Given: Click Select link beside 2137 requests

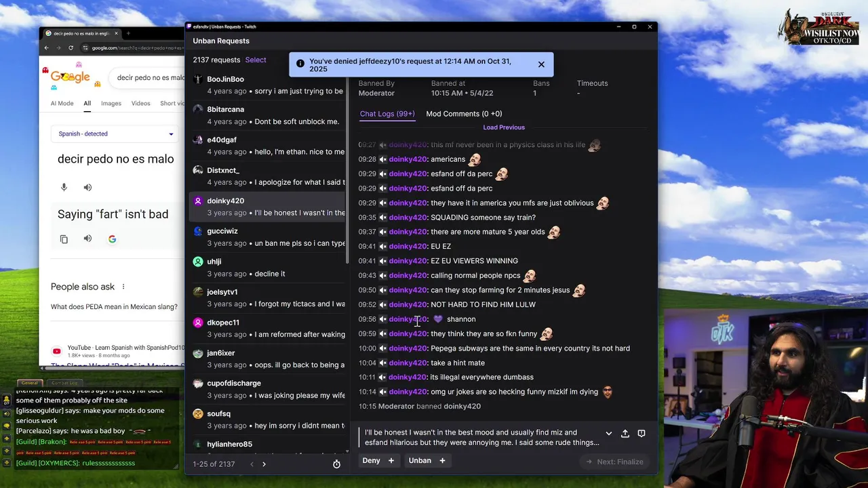Looking at the screenshot, I should click(x=256, y=60).
